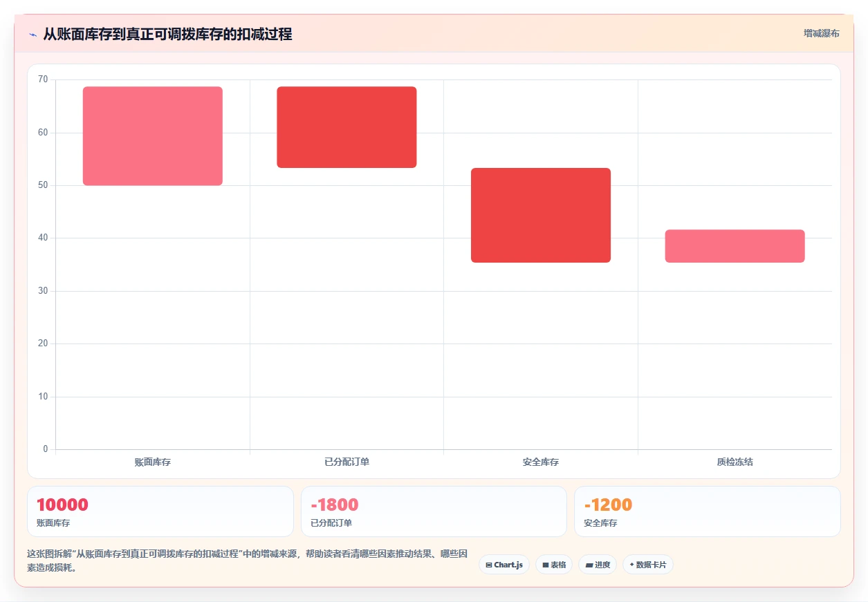Click the 数据卡片 tag chip
Image resolution: width=868 pixels, height=602 pixels.
648,565
